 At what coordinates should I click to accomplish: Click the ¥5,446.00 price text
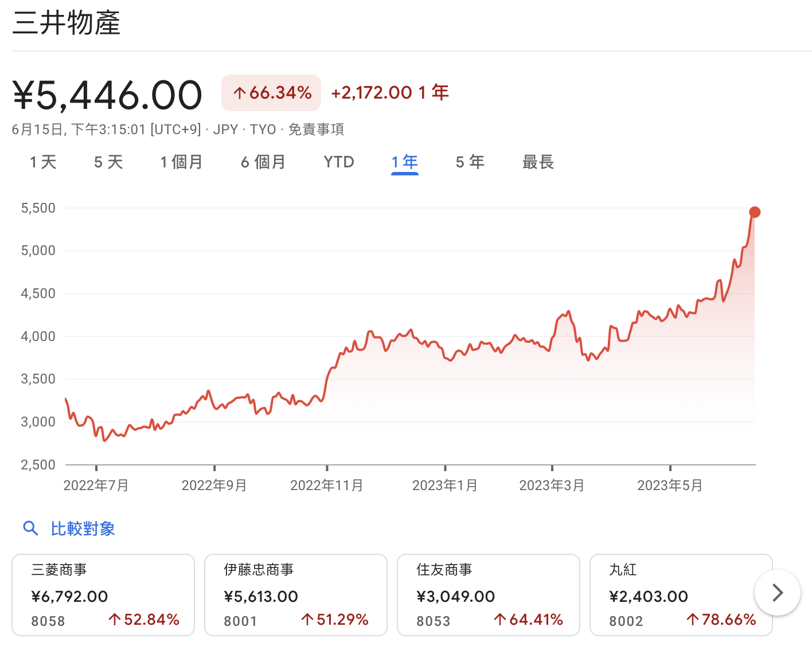[x=107, y=95]
